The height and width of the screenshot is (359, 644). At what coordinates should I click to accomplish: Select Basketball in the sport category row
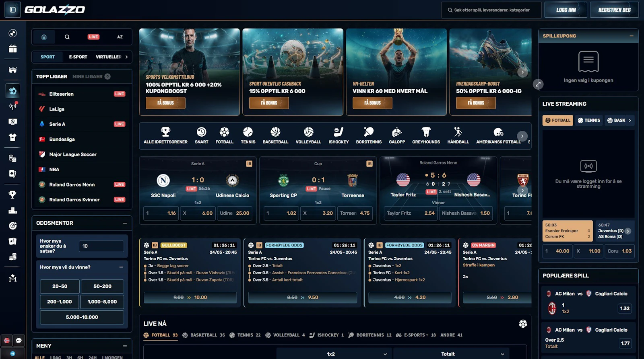[276, 136]
